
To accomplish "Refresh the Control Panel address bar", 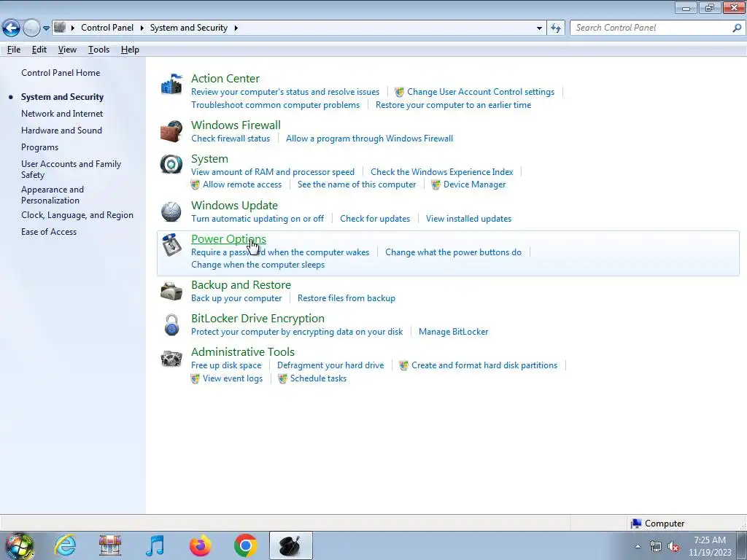I will coord(555,28).
